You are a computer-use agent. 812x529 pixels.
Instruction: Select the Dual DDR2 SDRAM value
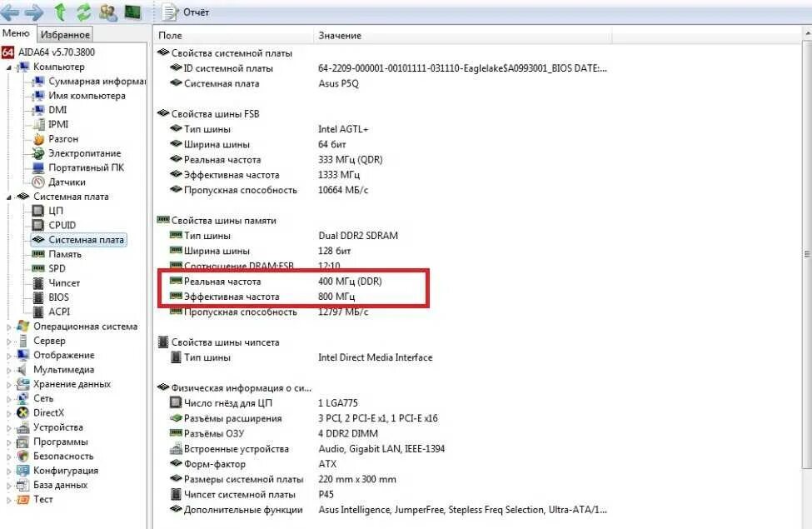358,236
